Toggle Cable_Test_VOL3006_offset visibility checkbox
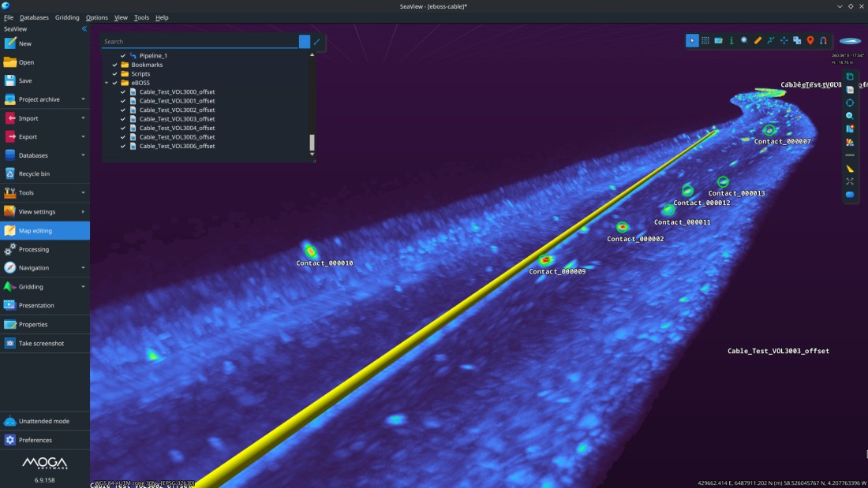This screenshot has width=868, height=488. (123, 146)
